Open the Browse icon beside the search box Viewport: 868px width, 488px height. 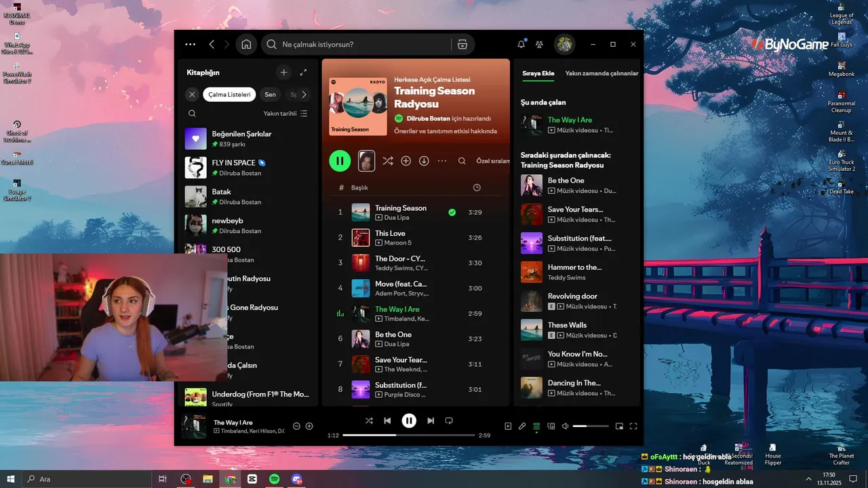[x=462, y=44]
